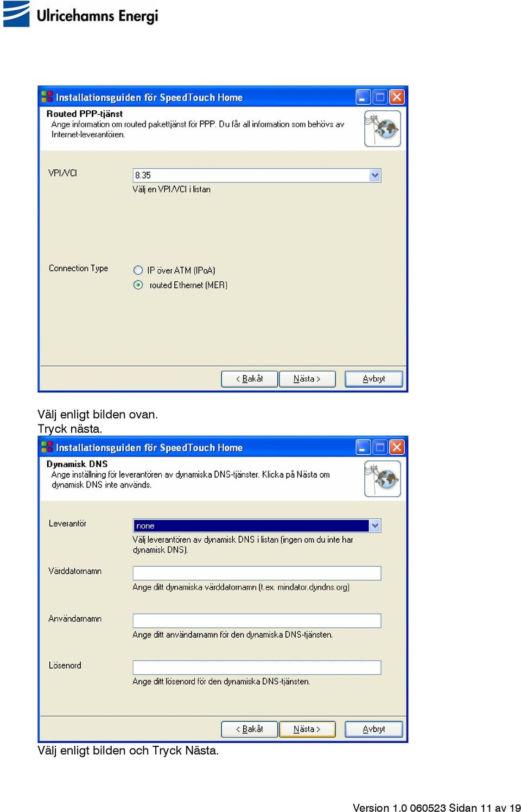Click the 'Routed PPP-tjänst' heading
Image resolution: width=521 pixels, height=812 pixels.
(x=85, y=114)
